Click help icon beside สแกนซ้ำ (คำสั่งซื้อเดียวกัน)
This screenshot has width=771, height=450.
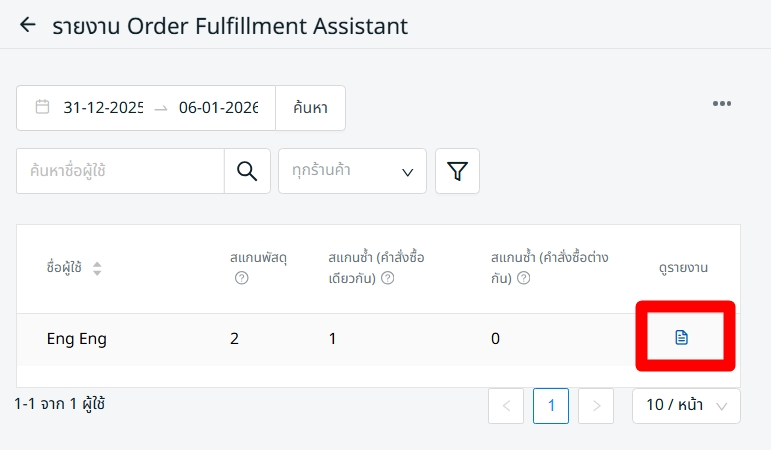pos(387,278)
